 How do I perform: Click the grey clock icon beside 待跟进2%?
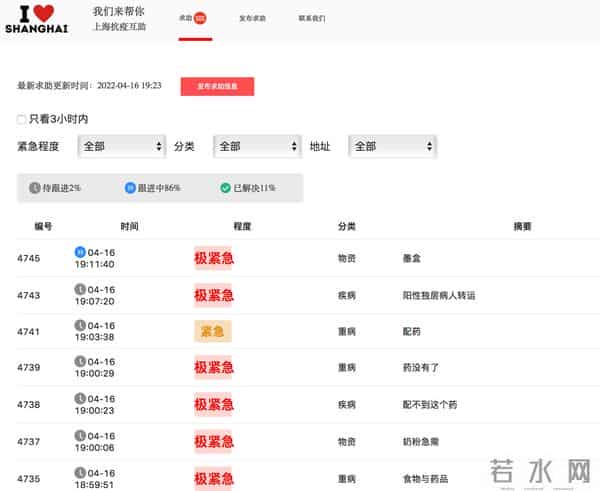(x=35, y=188)
